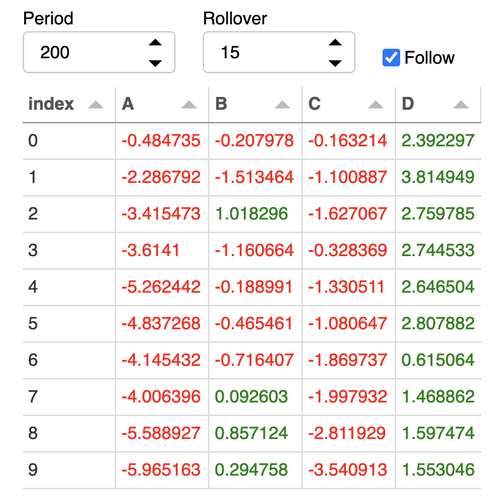Screen dimensions: 500x500
Task: Sort table by column A arrow
Action: 189,105
